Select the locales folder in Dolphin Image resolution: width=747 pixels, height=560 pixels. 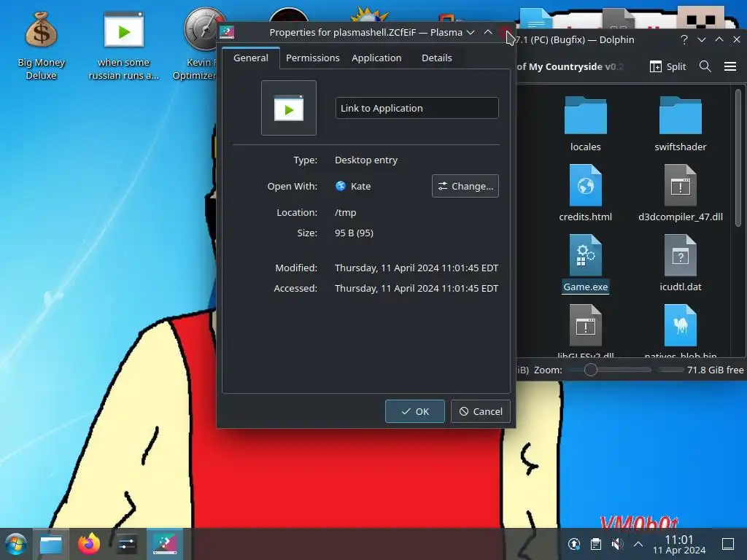coord(585,124)
